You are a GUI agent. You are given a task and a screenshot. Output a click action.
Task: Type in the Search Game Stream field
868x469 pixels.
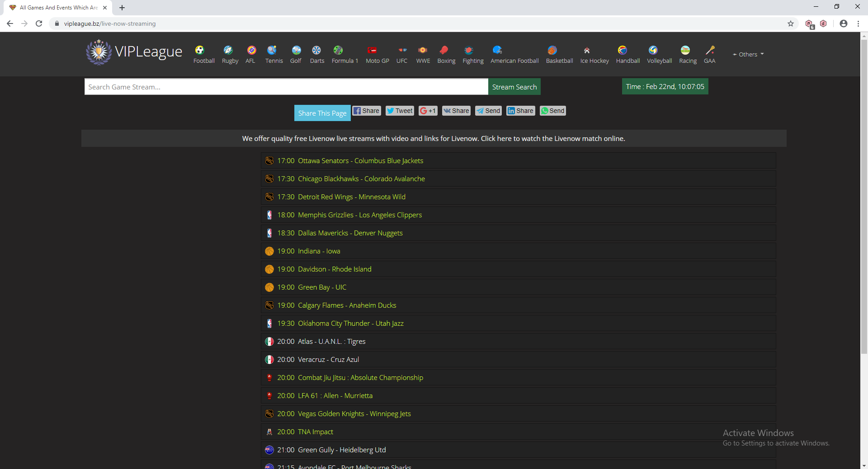[286, 86]
